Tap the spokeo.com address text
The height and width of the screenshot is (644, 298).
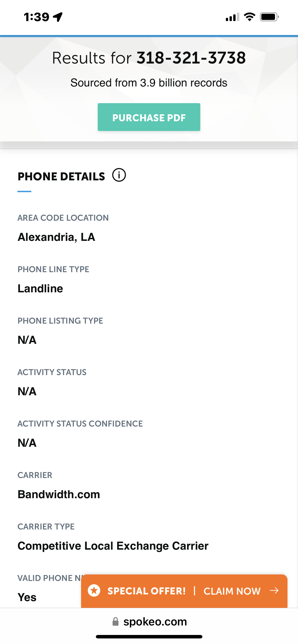click(x=155, y=622)
